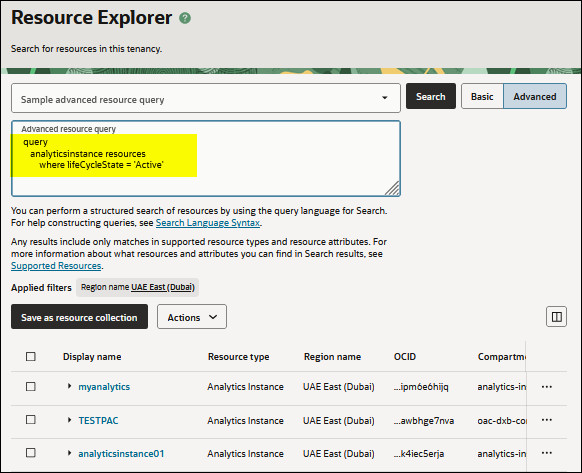Open the actions menu for the myanalytics row
The height and width of the screenshot is (473, 582).
[x=546, y=386]
